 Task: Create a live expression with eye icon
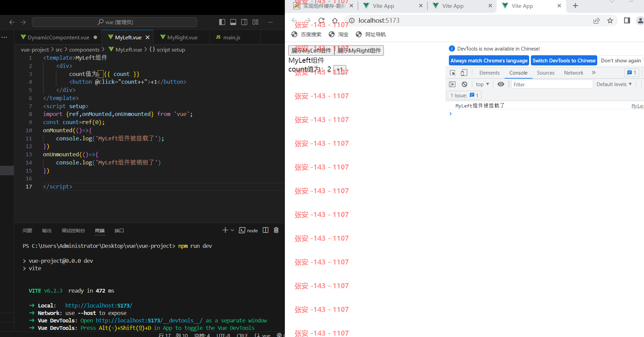[501, 84]
